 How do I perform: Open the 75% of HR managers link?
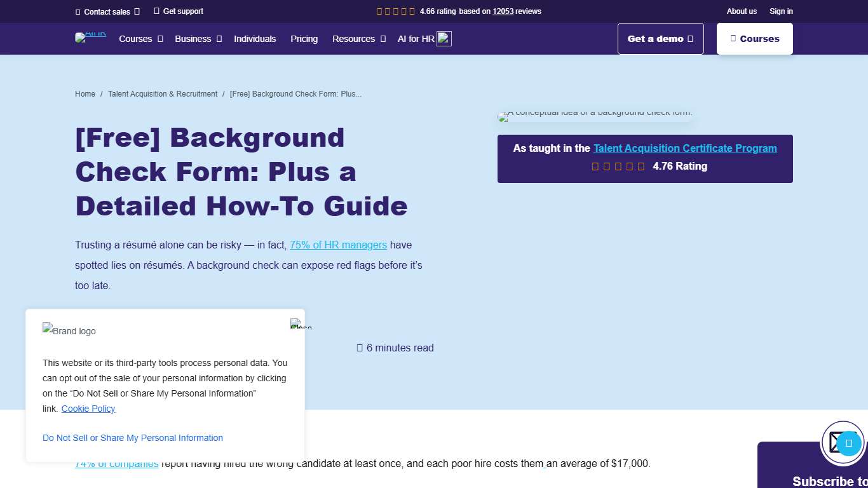click(x=338, y=245)
